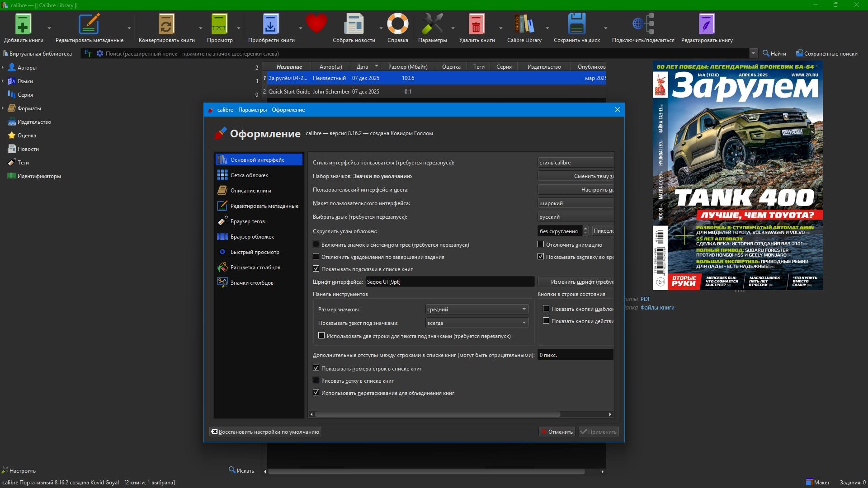868x488 pixels.
Task: Open the Размер значков dropdown
Action: (x=477, y=310)
